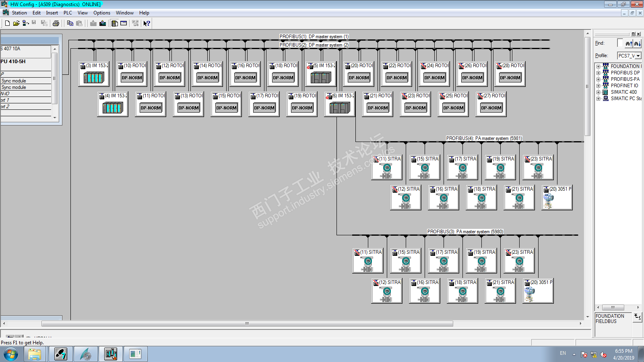Expand the FOUNDATION FIELDBUS catalog node
644x362 pixels.
598,66
